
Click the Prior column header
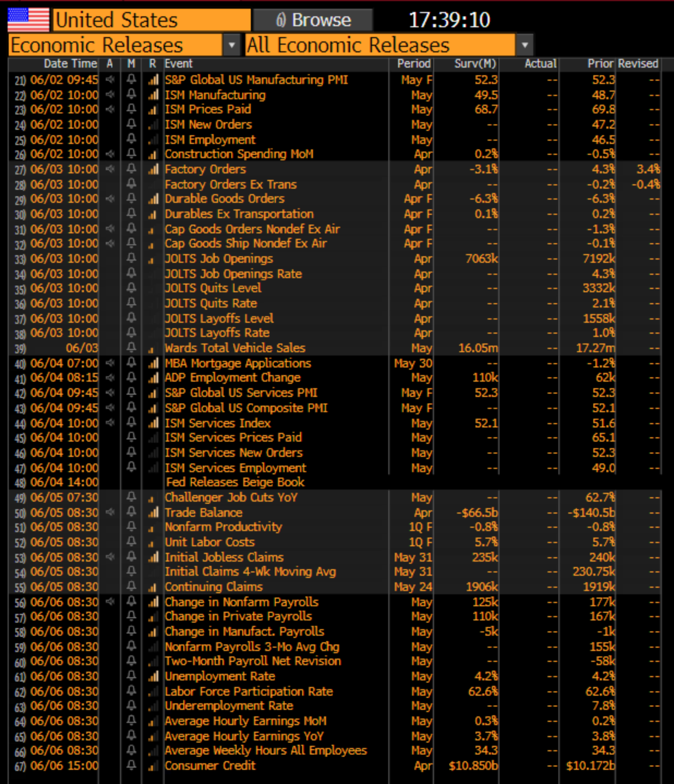pyautogui.click(x=600, y=64)
